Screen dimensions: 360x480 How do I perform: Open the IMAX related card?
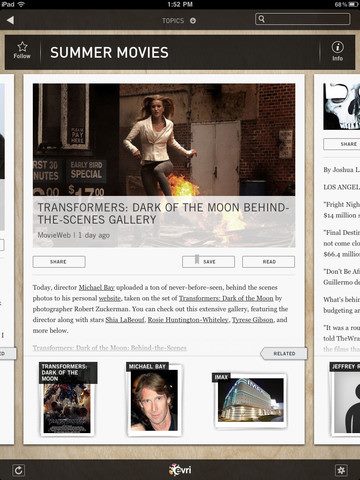point(249,400)
